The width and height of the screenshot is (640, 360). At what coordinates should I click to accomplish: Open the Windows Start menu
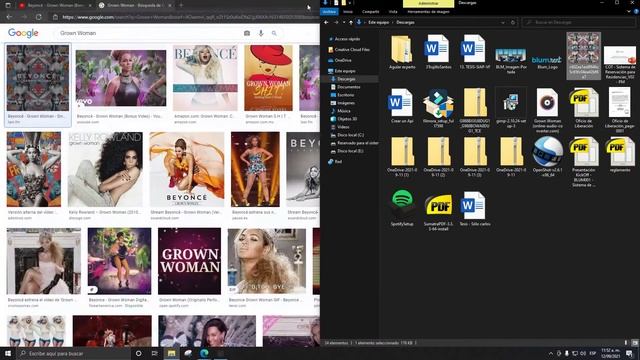coord(8,353)
